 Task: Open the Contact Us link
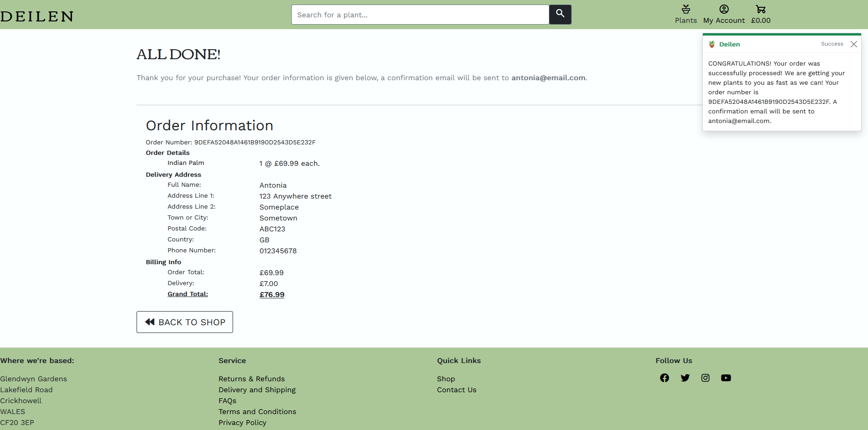coord(457,390)
